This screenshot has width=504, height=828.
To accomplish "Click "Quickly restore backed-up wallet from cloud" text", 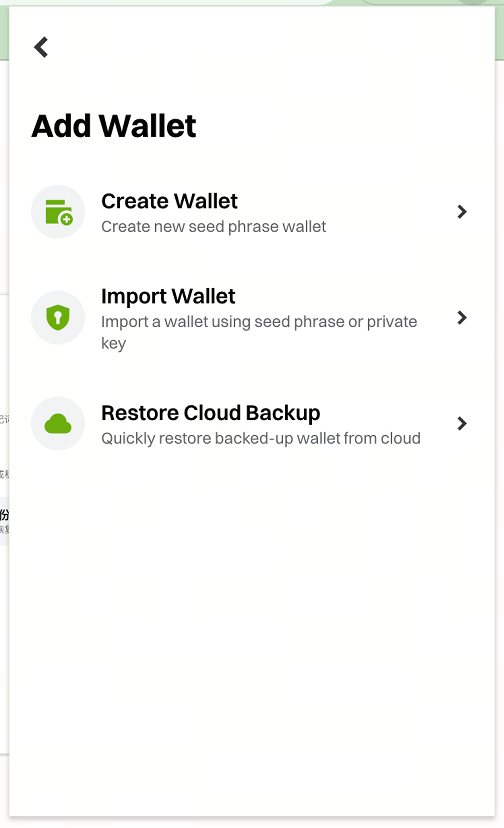I will [x=260, y=438].
